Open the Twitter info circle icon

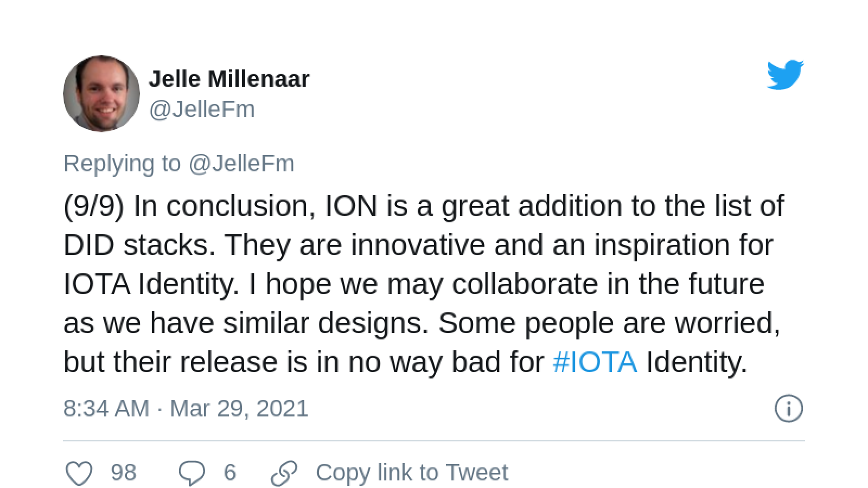pos(788,408)
